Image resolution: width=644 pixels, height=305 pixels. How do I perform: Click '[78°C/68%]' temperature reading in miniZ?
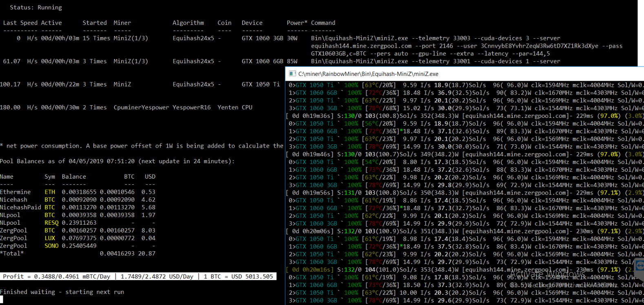380,108
